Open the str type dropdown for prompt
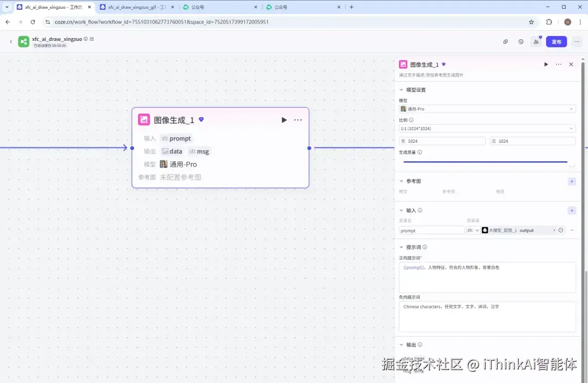Image resolution: width=588 pixels, height=383 pixels. click(473, 230)
